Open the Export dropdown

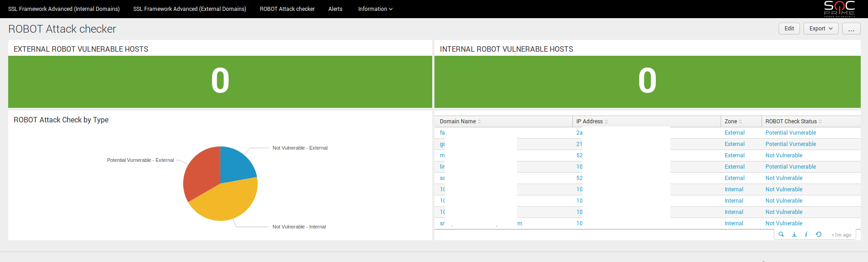[821, 29]
